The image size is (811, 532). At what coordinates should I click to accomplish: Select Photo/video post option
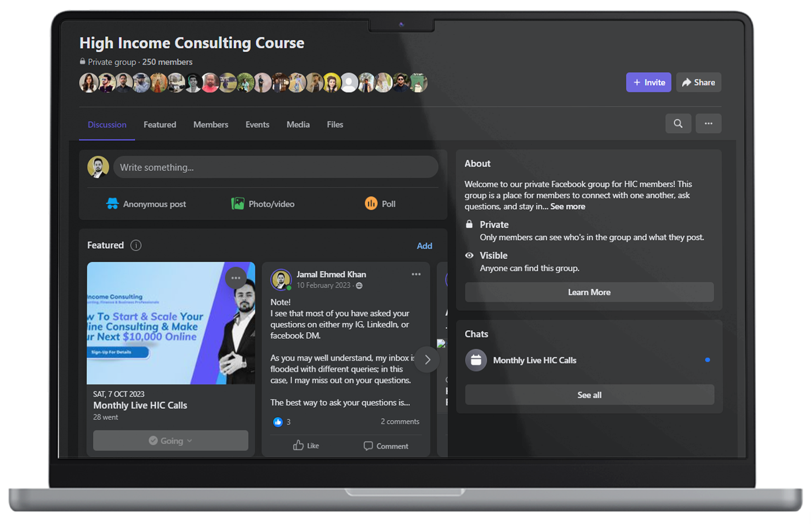click(263, 204)
